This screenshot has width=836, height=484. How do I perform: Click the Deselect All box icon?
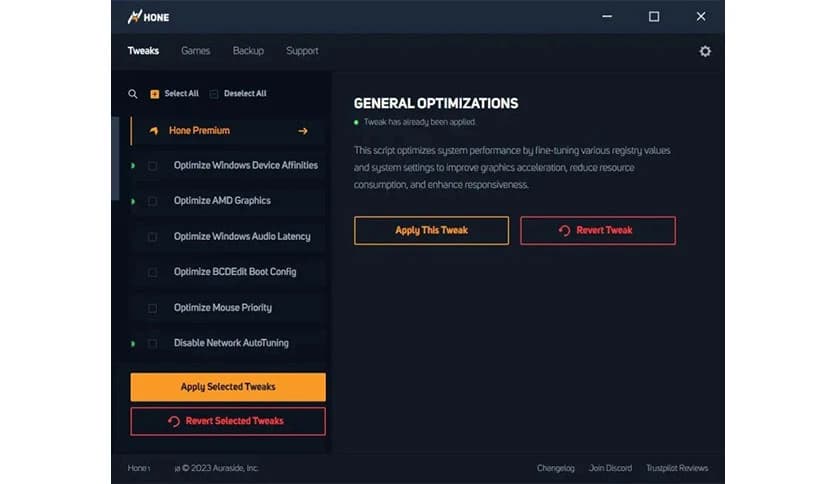pyautogui.click(x=214, y=94)
